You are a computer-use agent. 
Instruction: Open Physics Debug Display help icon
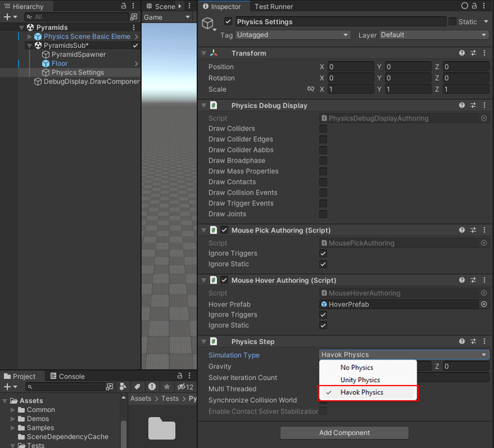click(462, 105)
